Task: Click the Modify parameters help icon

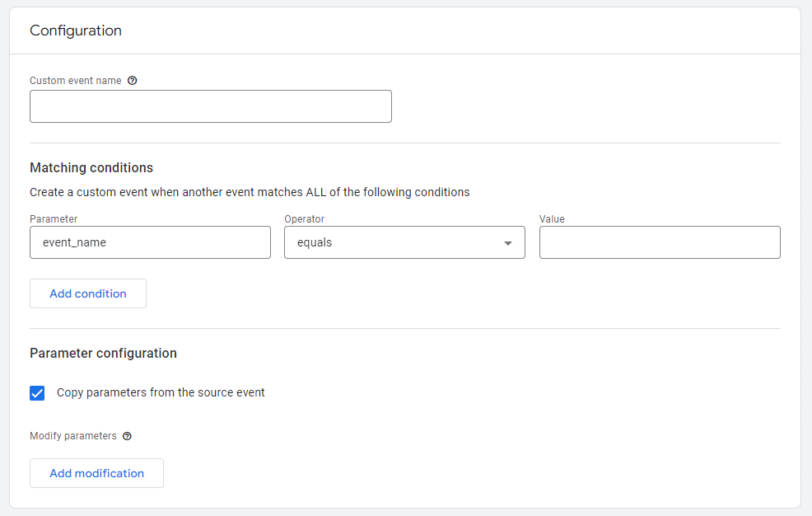Action: coord(127,436)
